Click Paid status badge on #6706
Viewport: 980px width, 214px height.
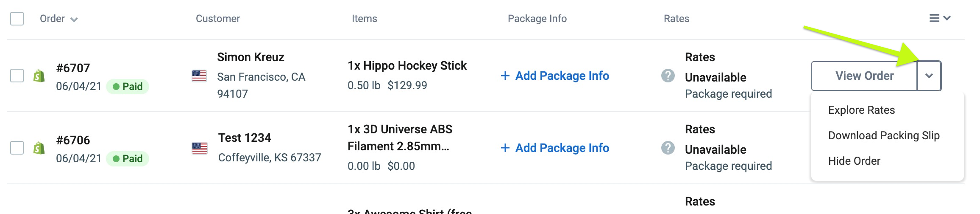coord(127,159)
